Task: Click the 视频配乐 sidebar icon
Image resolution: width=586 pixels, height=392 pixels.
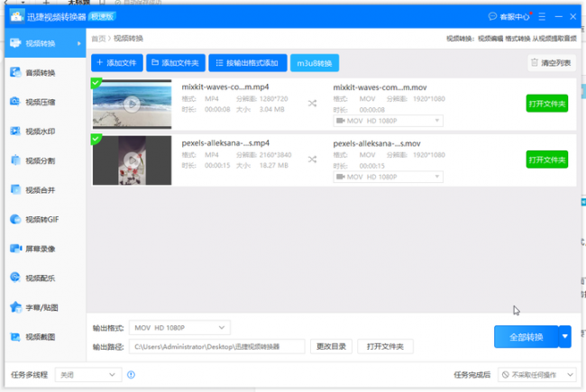Action: pos(15,278)
